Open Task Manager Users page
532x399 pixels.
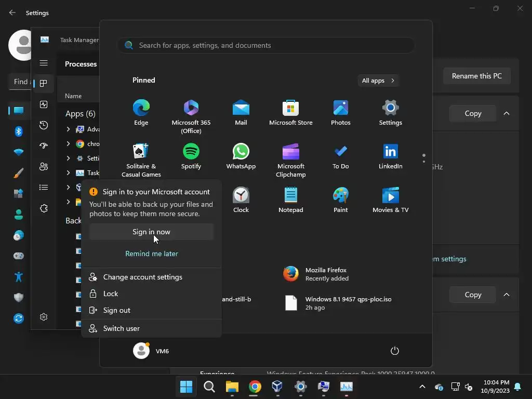(44, 167)
